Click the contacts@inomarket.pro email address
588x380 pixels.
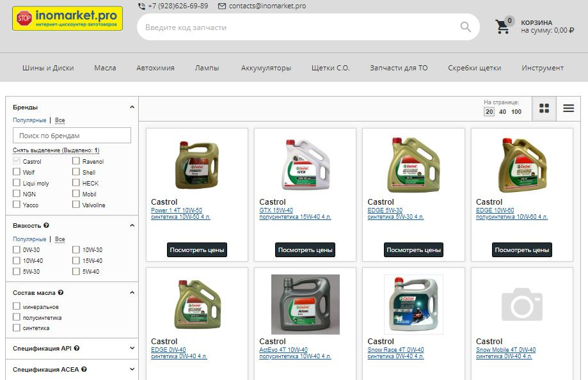(x=267, y=6)
